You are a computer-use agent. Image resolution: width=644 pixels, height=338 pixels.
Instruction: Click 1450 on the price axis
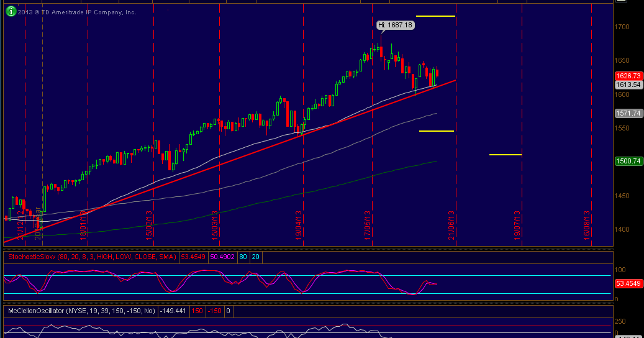pos(622,196)
